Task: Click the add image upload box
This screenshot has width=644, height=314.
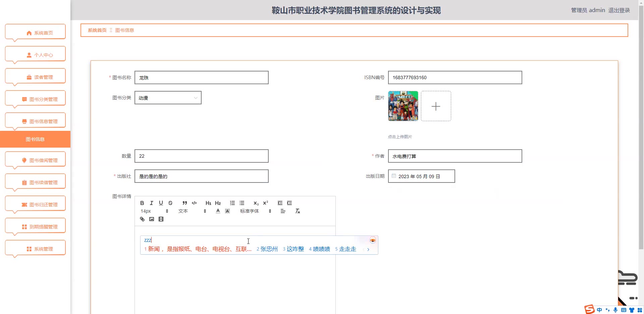Action: click(x=436, y=106)
